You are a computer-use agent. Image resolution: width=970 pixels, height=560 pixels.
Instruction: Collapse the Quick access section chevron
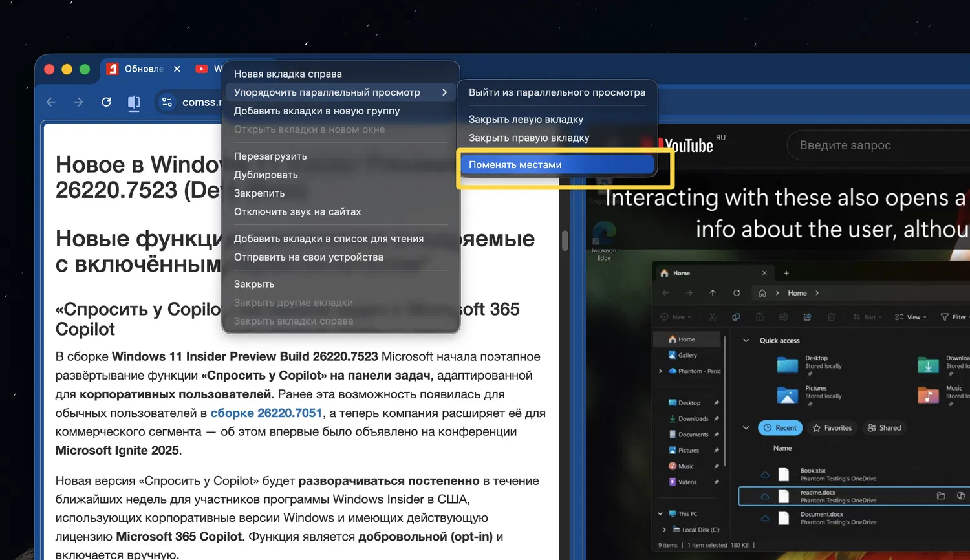click(x=746, y=341)
